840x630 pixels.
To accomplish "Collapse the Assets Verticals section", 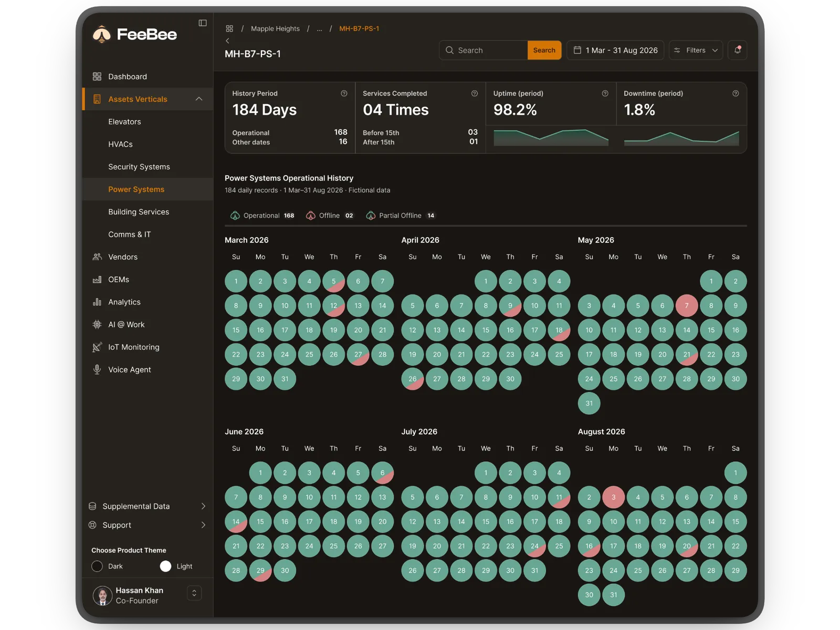I will point(199,99).
